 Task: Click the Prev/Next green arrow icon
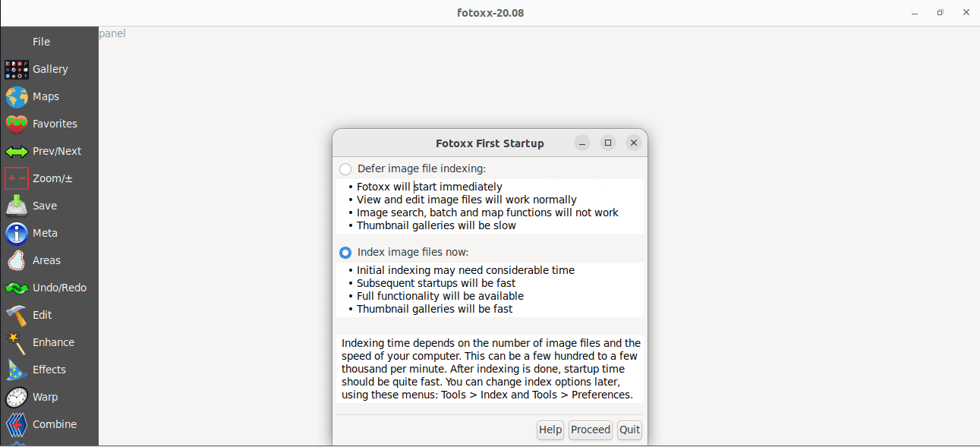pyautogui.click(x=17, y=151)
